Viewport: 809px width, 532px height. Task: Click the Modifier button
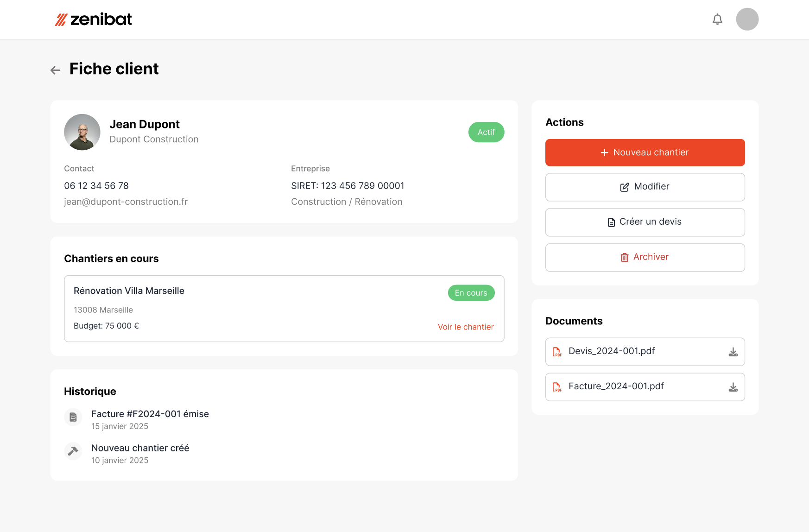(x=645, y=187)
